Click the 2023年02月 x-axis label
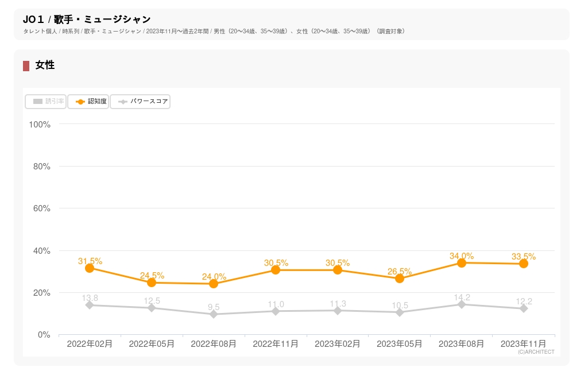Screen dimensions: 588x375 coord(338,344)
